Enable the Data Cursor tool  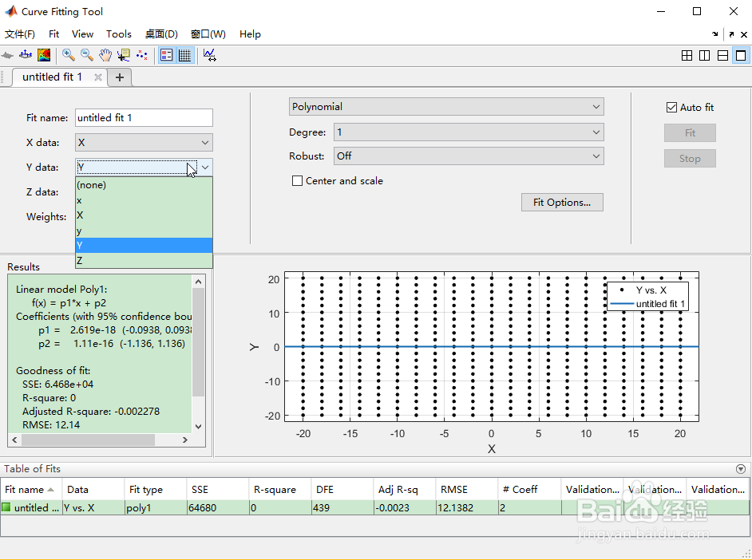[x=123, y=55]
